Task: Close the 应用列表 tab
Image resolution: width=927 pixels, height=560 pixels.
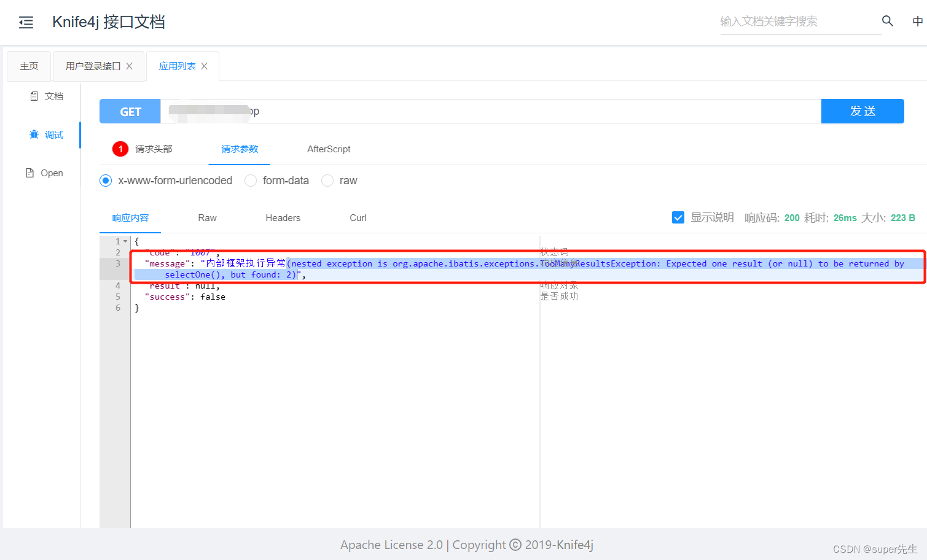Action: (205, 66)
